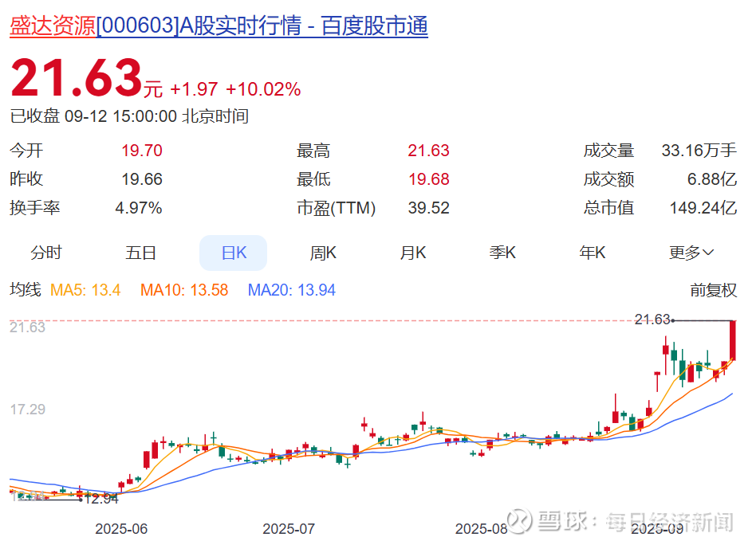Switch to the 年K chart tab
Image resolution: width=756 pixels, height=545 pixels.
point(592,253)
